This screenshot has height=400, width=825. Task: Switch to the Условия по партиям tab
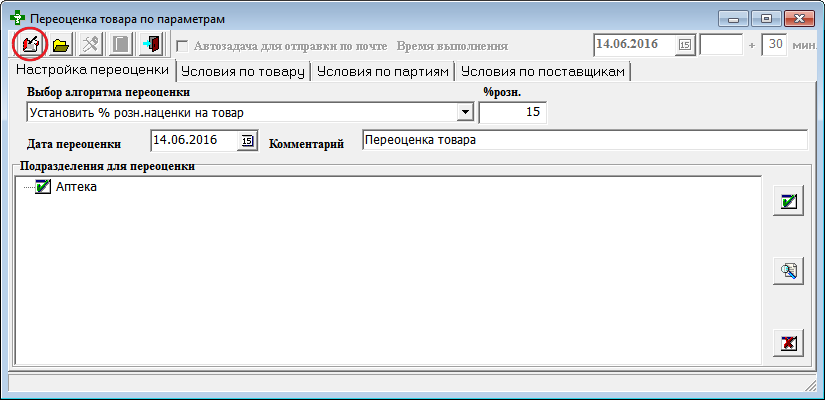click(382, 72)
